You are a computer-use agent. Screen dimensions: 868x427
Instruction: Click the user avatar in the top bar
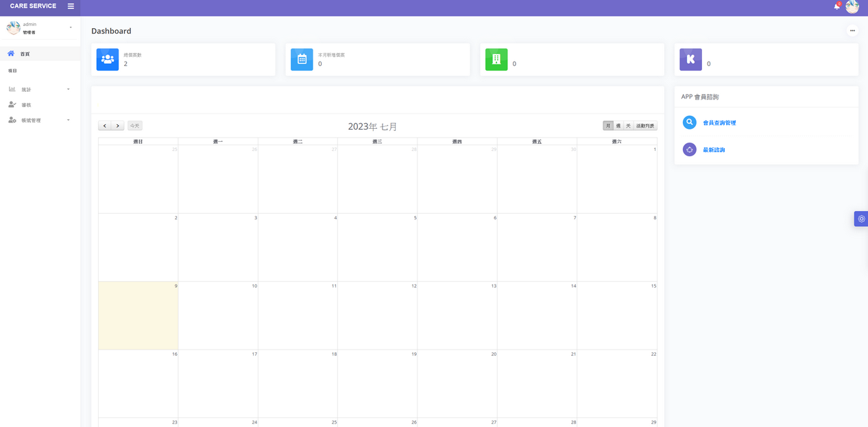click(852, 7)
